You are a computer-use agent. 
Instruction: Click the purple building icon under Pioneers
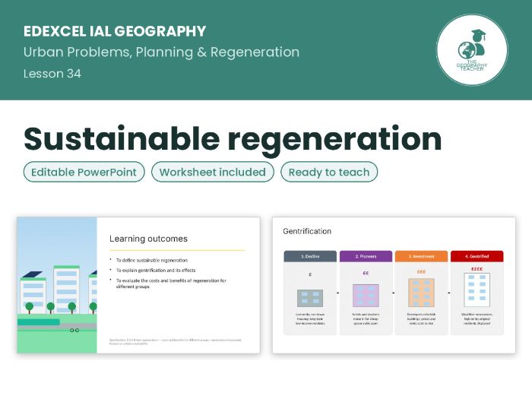(x=366, y=296)
